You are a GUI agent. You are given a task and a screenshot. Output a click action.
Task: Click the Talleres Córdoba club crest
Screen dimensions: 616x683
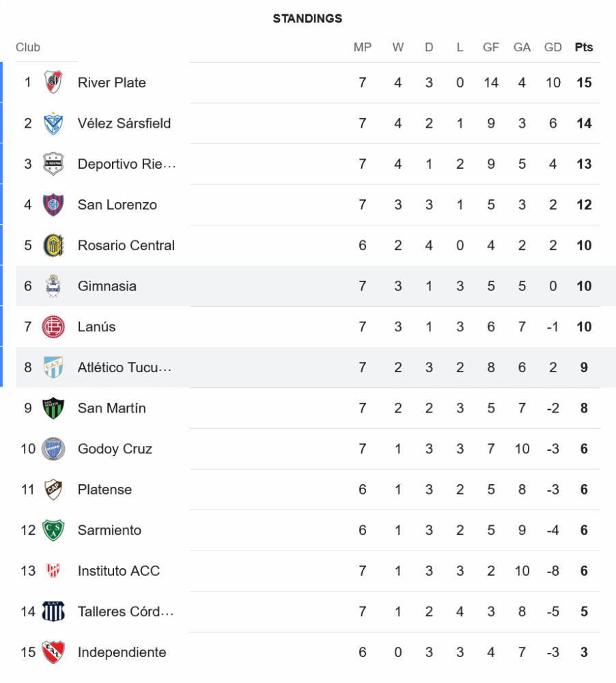(53, 611)
